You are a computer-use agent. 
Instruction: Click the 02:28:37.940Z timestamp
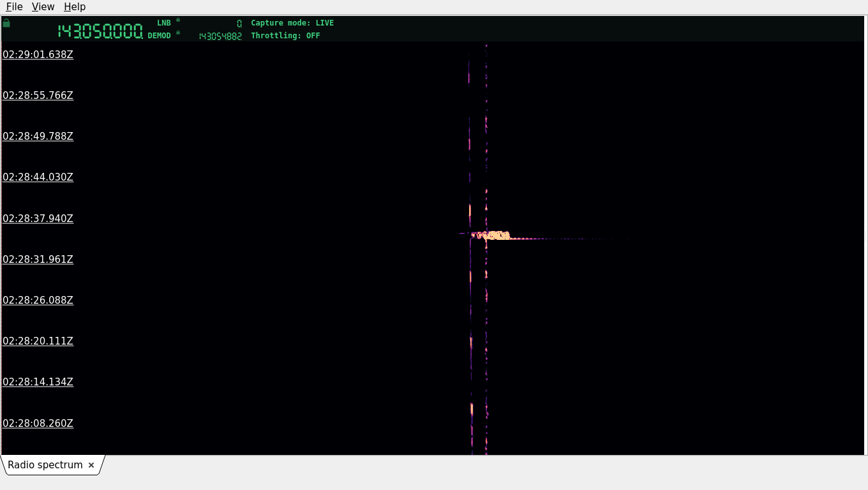point(38,219)
